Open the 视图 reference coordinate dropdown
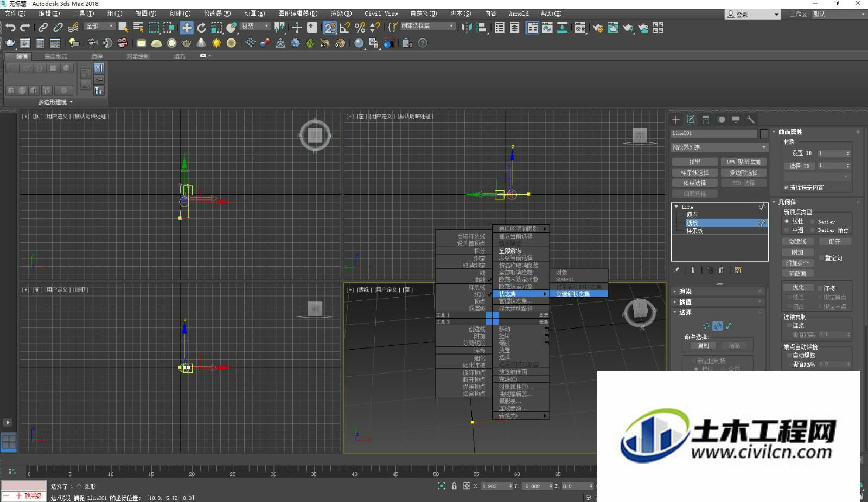 coord(255,26)
